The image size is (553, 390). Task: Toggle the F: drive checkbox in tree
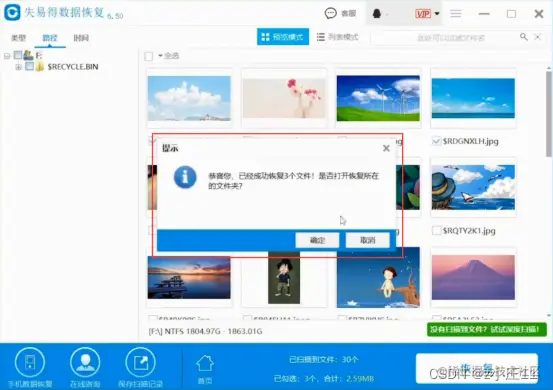point(17,55)
